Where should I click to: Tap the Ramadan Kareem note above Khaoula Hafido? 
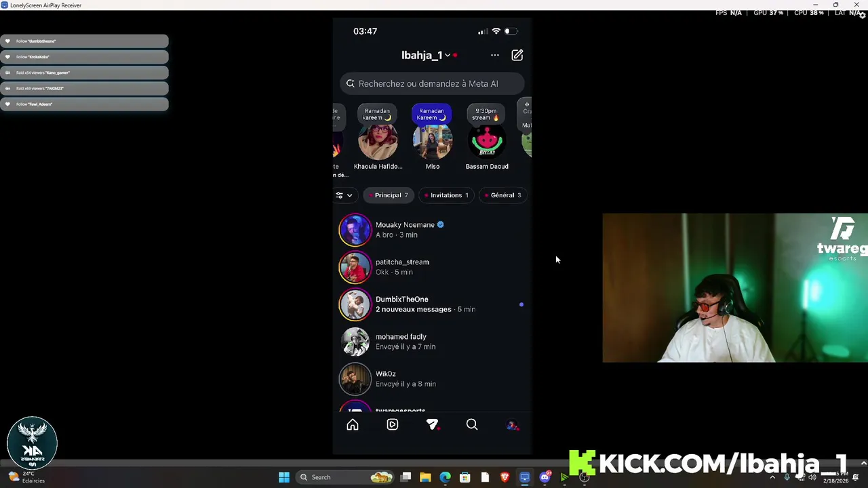point(377,114)
